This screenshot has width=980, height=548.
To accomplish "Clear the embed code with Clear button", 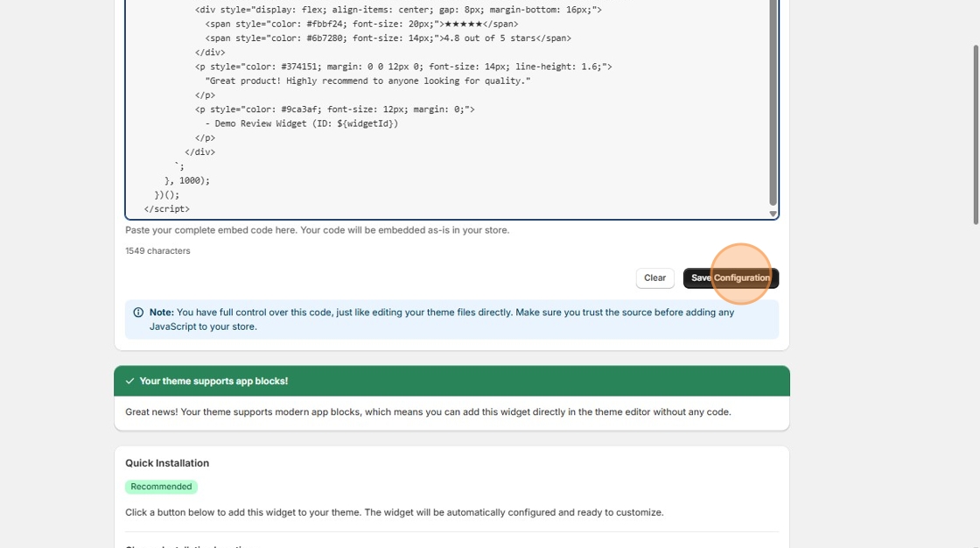I will [655, 278].
